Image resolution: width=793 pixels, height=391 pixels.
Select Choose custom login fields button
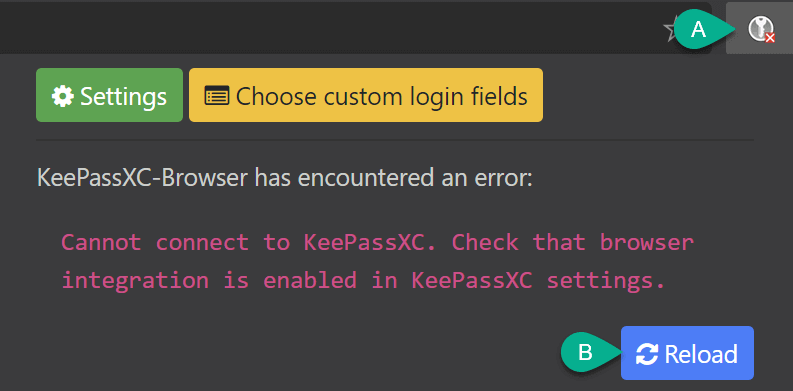coord(366,95)
